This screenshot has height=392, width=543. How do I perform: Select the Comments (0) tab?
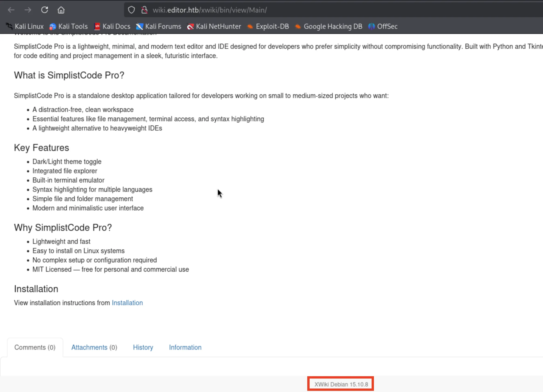point(35,347)
